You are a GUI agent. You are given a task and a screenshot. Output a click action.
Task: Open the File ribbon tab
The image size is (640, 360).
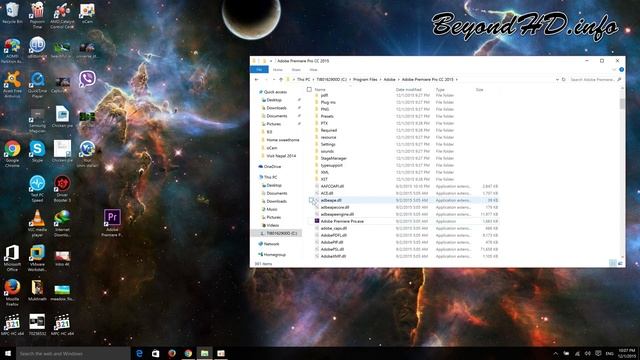pyautogui.click(x=259, y=70)
